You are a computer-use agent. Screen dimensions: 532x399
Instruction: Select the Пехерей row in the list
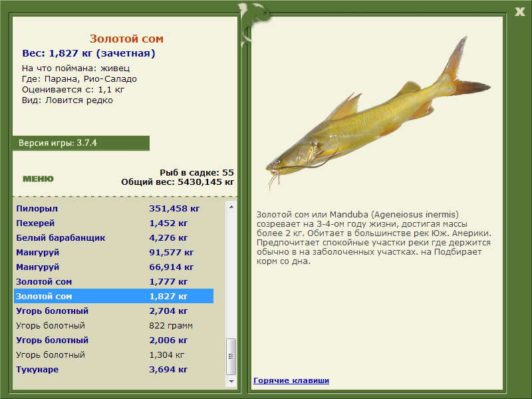point(114,223)
